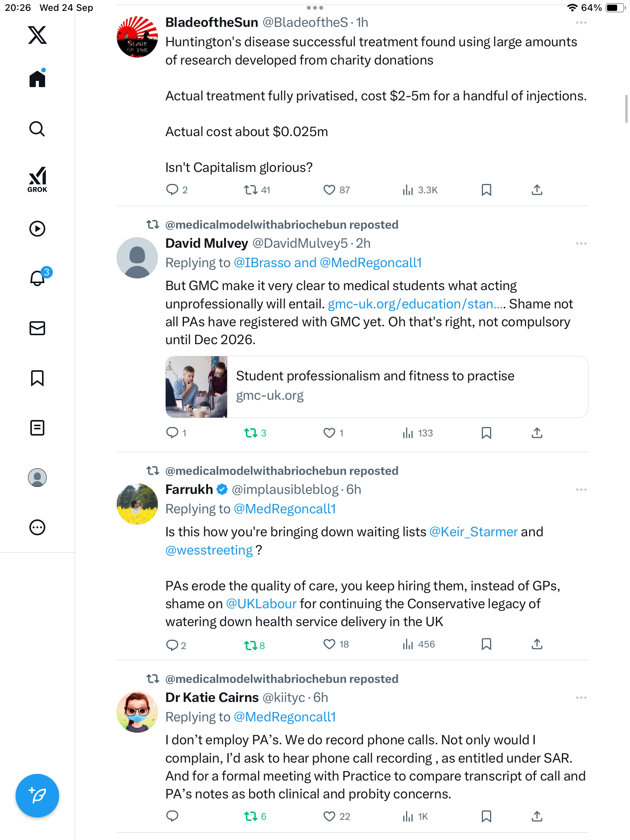This screenshot has width=630, height=840.
Task: Expand more options in the sidebar
Action: 37,527
